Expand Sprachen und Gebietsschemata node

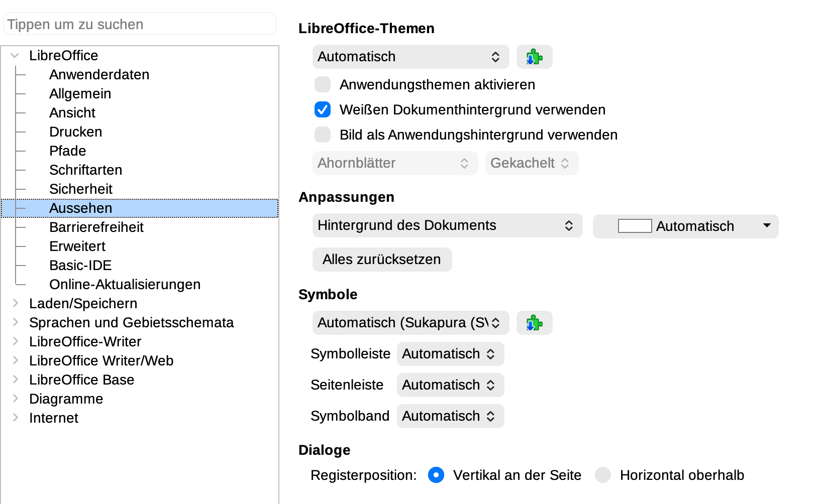[15, 322]
